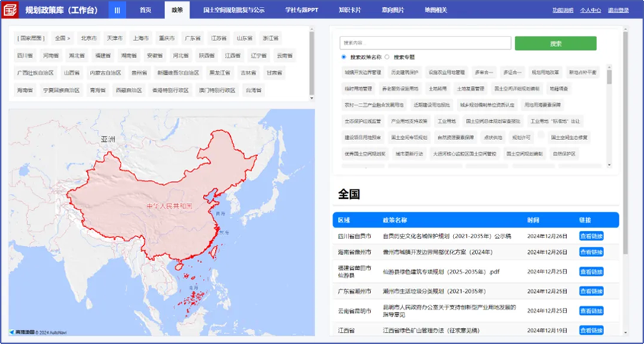Open the 意向图片 tab

click(x=392, y=10)
